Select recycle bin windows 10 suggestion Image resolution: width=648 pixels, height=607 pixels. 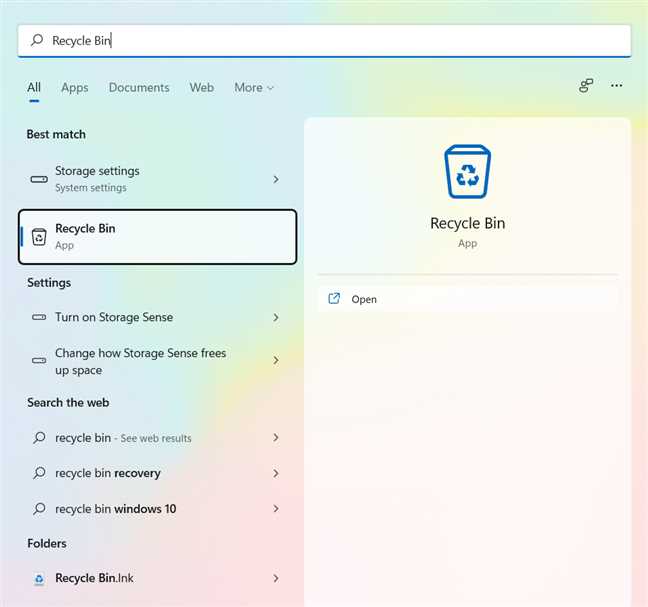pyautogui.click(x=157, y=509)
